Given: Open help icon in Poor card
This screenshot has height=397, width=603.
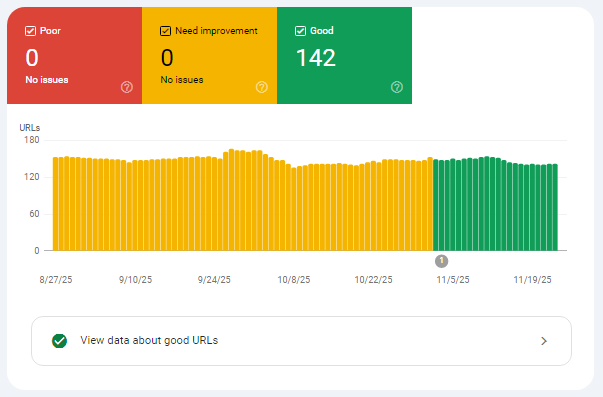Looking at the screenshot, I should pyautogui.click(x=127, y=87).
